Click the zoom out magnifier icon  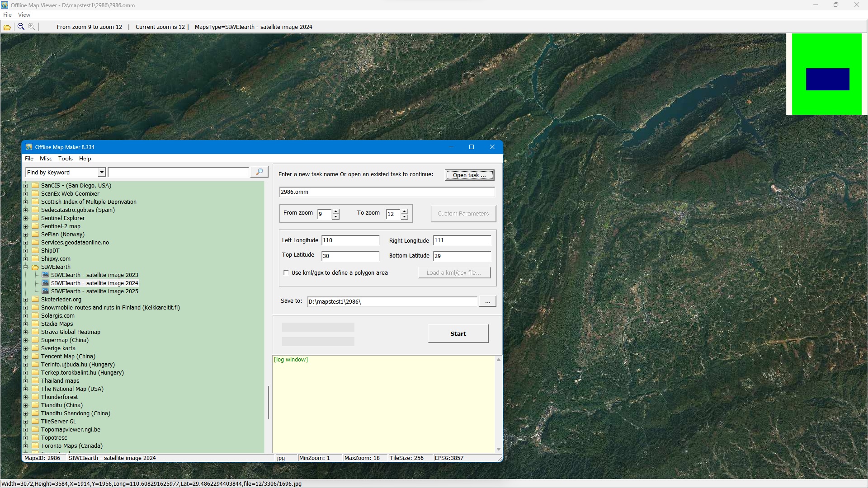[x=21, y=27]
